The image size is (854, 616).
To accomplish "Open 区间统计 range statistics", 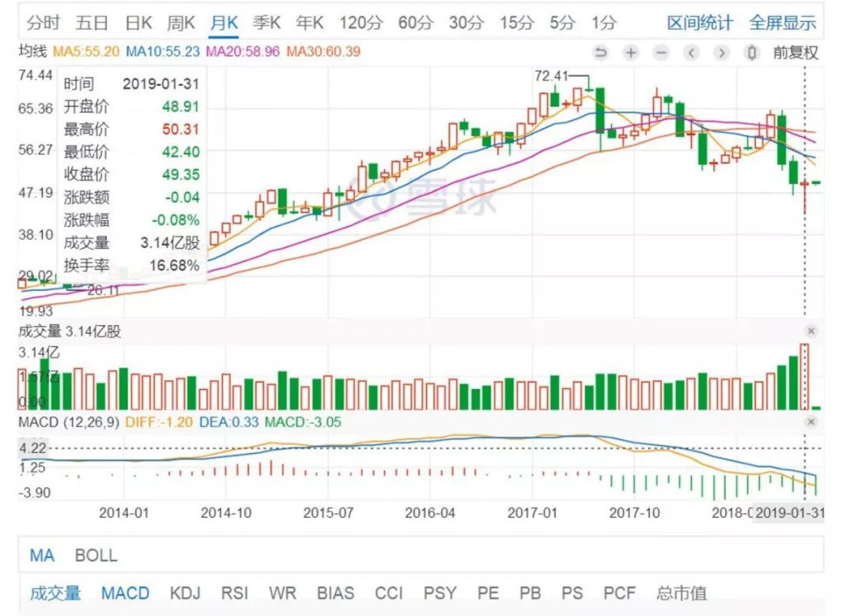I will point(699,23).
